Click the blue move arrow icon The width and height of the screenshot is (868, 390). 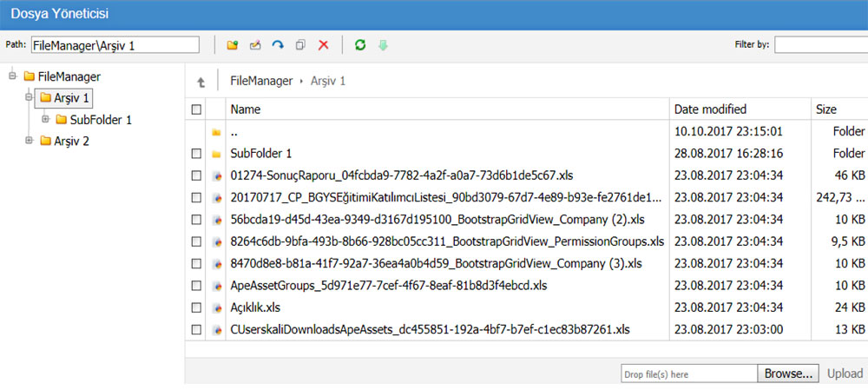pyautogui.click(x=278, y=45)
